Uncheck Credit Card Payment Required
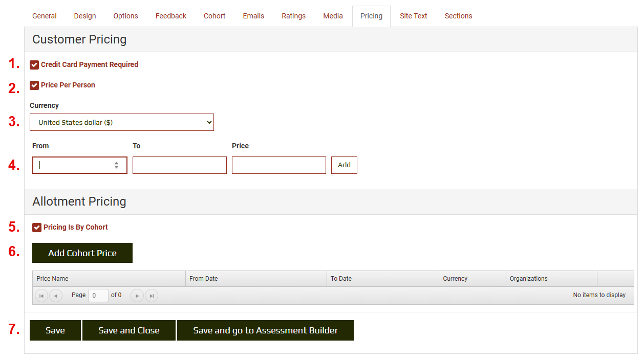 click(34, 64)
